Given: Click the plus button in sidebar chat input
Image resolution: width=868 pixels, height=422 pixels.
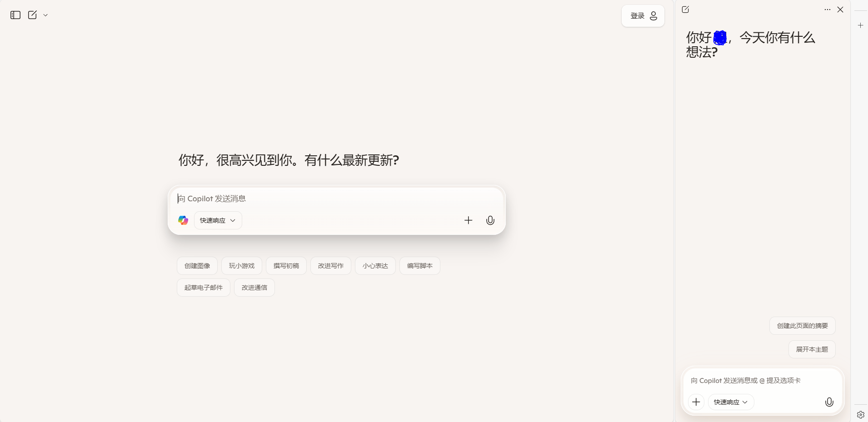Looking at the screenshot, I should [x=696, y=402].
